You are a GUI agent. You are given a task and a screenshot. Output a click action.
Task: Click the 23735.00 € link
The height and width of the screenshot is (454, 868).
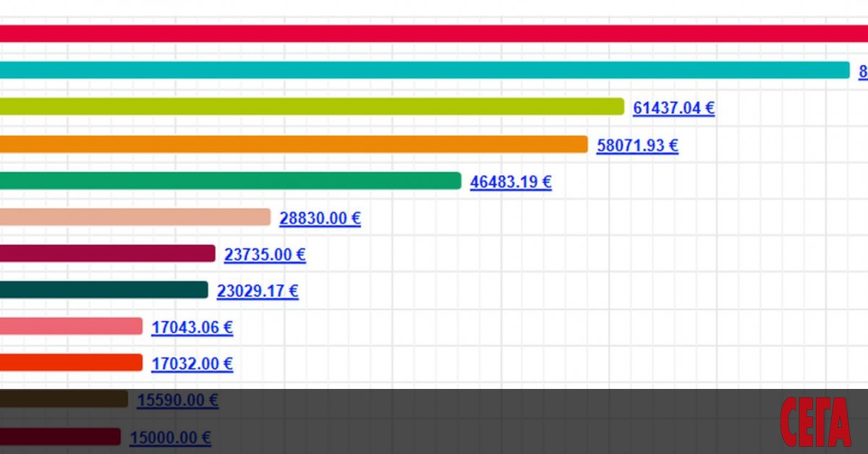click(x=265, y=254)
